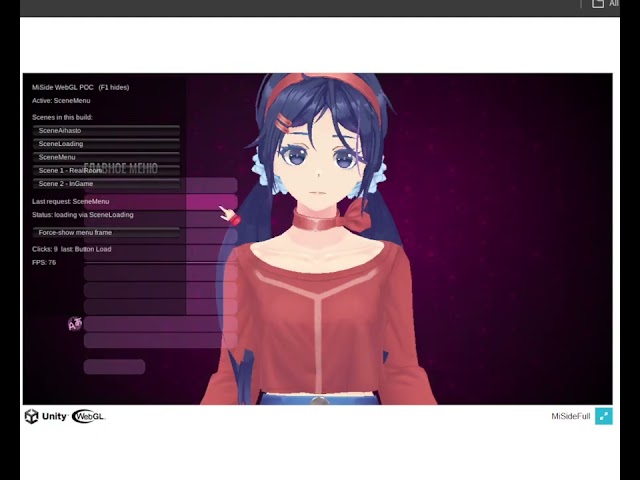Click the fullscreen icon beside MiSideFull
Viewport: 640px width, 480px height.
coord(604,416)
